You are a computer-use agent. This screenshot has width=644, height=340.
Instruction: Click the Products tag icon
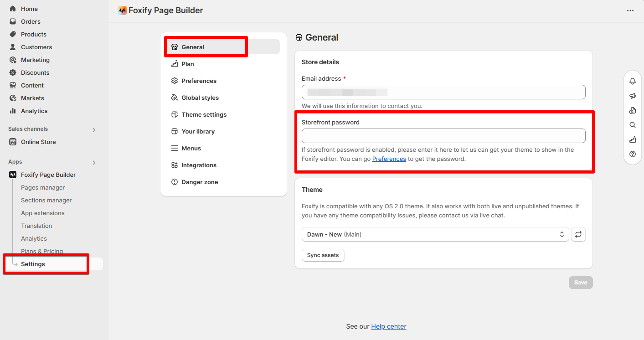13,34
